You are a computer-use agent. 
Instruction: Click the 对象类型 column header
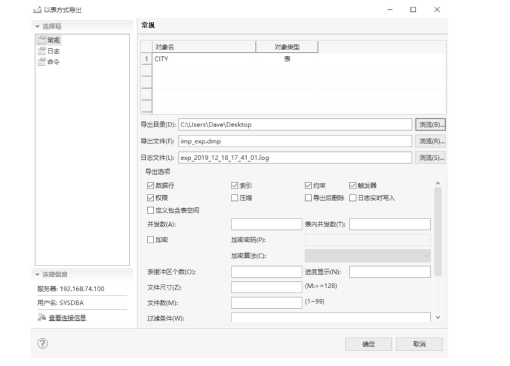(x=287, y=47)
